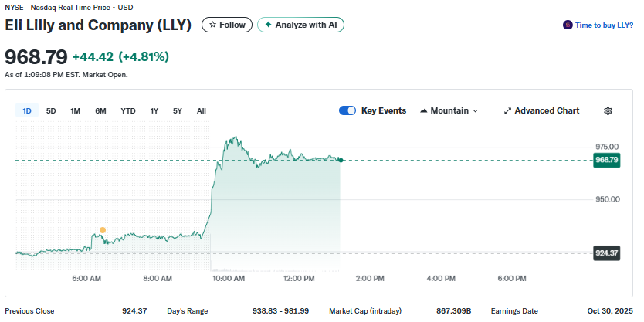
Task: Switch to the 5D time range
Action: (x=51, y=110)
